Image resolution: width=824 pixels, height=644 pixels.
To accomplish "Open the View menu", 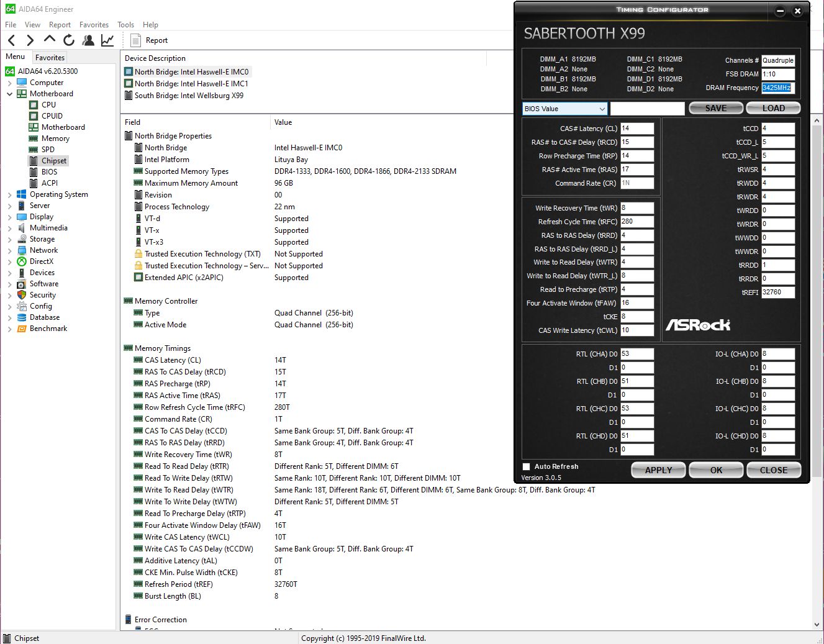I will [x=32, y=25].
